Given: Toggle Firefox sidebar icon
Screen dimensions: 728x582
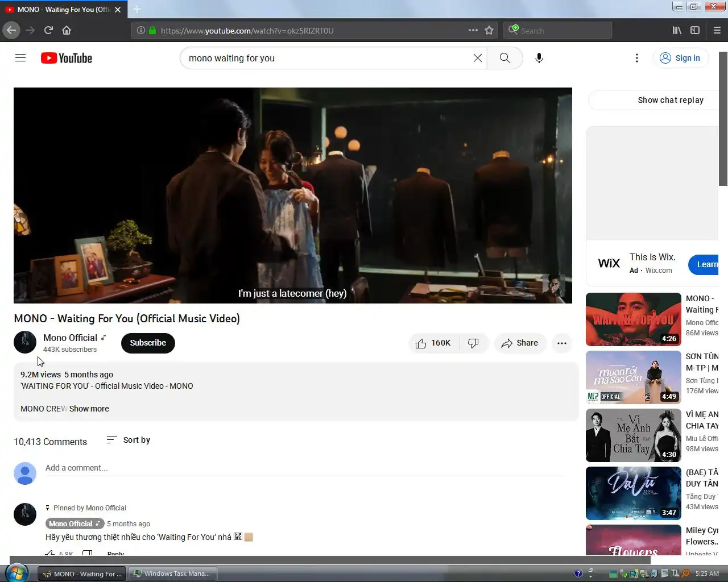Looking at the screenshot, I should click(x=695, y=30).
